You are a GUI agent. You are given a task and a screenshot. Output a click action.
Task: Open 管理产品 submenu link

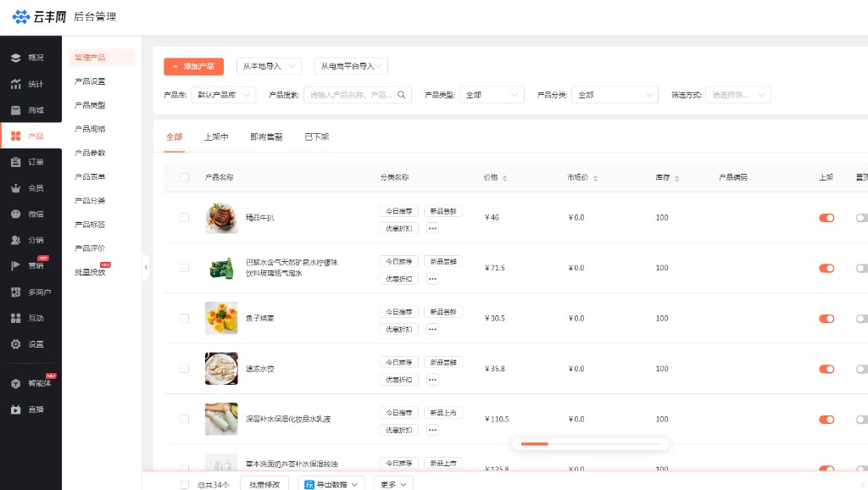[x=102, y=58]
